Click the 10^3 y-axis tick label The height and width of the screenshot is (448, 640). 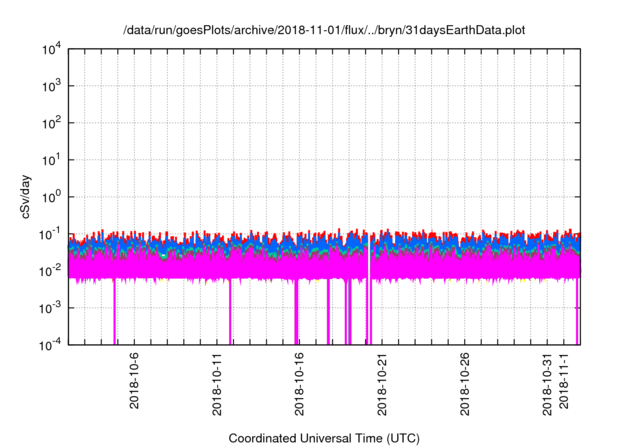click(52, 86)
